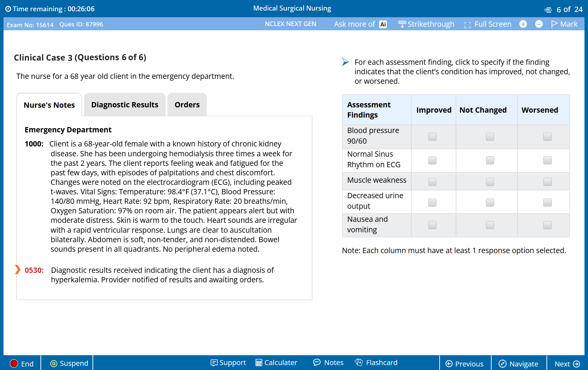Check Worsened for Decreased urine output
Image resolution: width=588 pixels, height=370 pixels.
click(x=548, y=202)
